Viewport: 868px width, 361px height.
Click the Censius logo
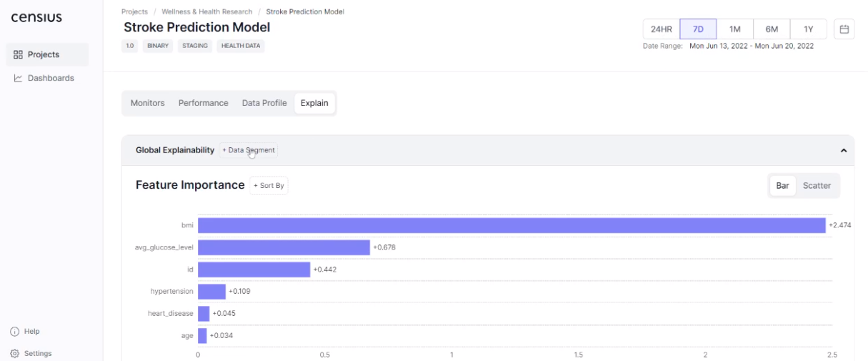[x=36, y=17]
